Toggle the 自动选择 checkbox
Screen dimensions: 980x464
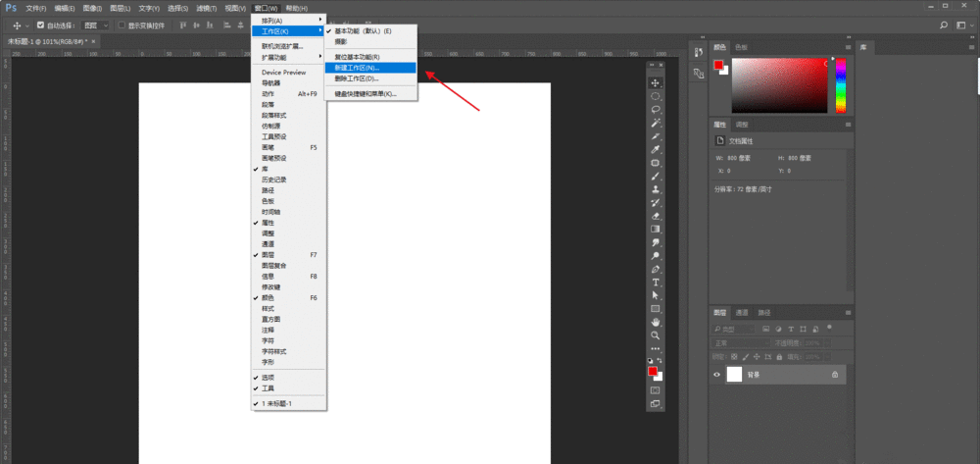[x=40, y=25]
